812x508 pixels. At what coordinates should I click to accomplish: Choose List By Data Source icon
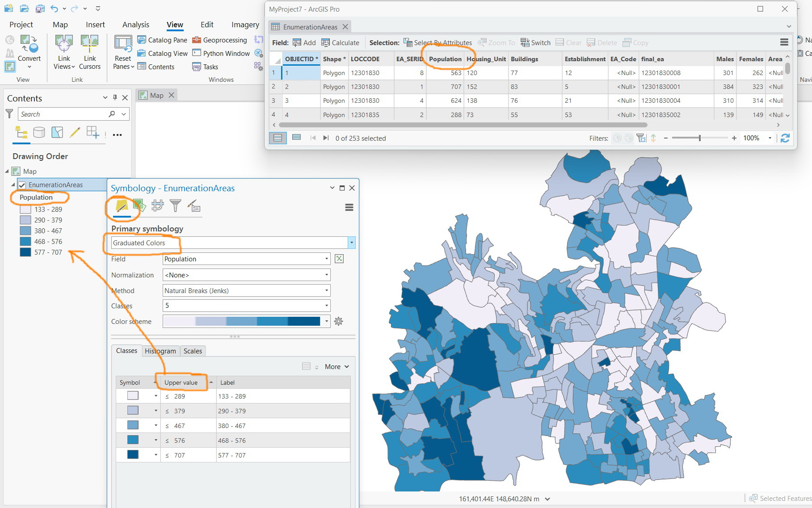(x=39, y=132)
